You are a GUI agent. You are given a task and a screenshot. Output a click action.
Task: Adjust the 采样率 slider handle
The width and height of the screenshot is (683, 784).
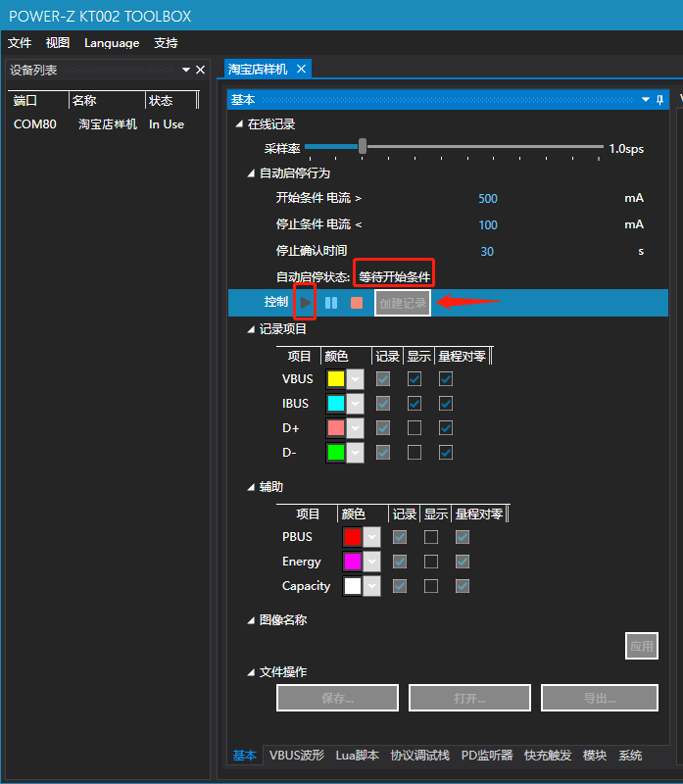coord(363,146)
